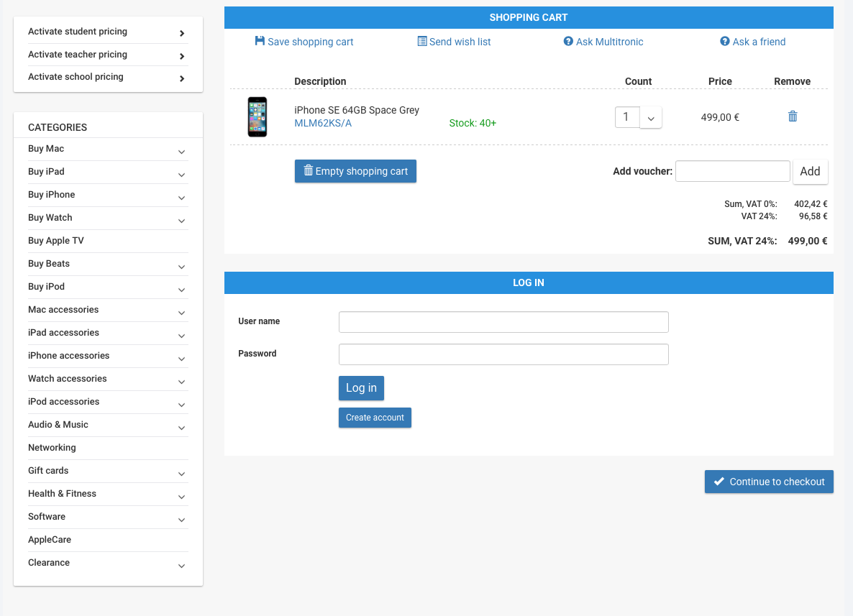
Task: Go to the Gift cards category
Action: point(48,470)
